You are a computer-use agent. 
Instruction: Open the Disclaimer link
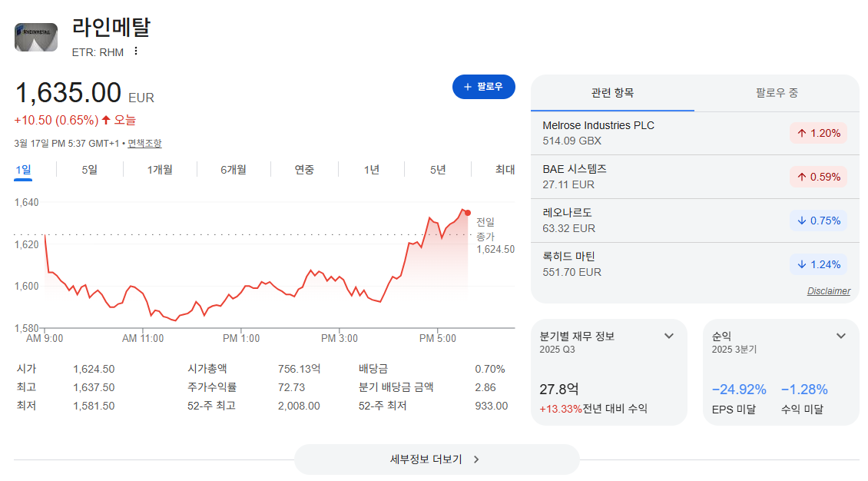point(828,291)
